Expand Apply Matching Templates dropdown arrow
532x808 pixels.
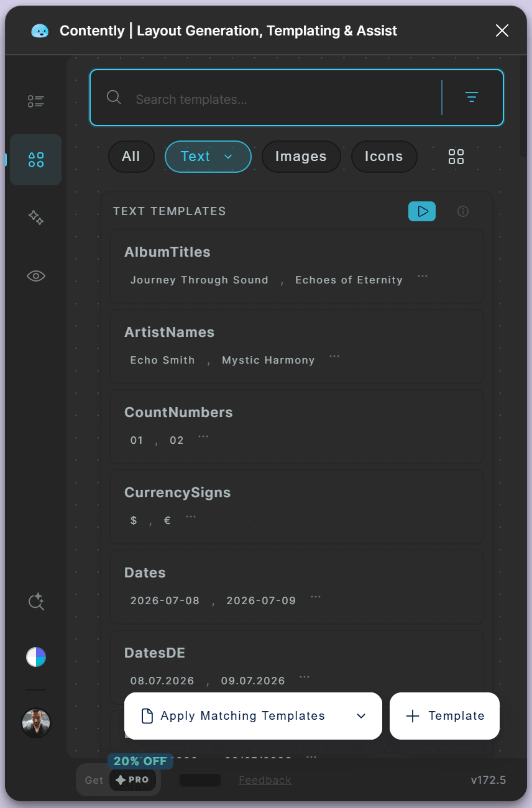[x=361, y=716]
